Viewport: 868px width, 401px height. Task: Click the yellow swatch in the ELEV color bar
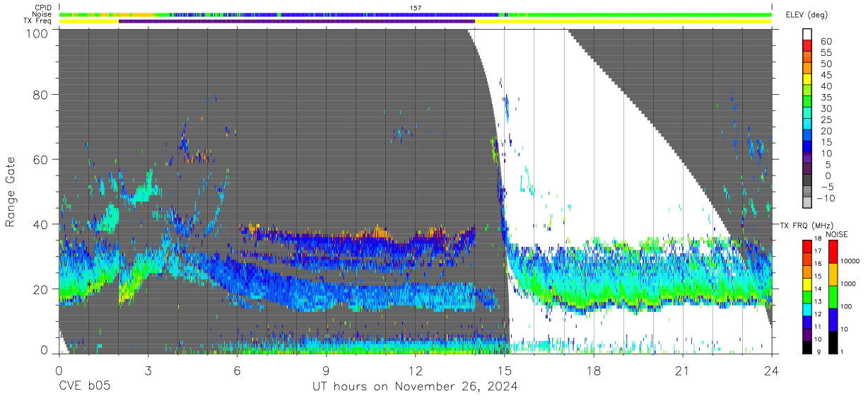click(x=808, y=79)
